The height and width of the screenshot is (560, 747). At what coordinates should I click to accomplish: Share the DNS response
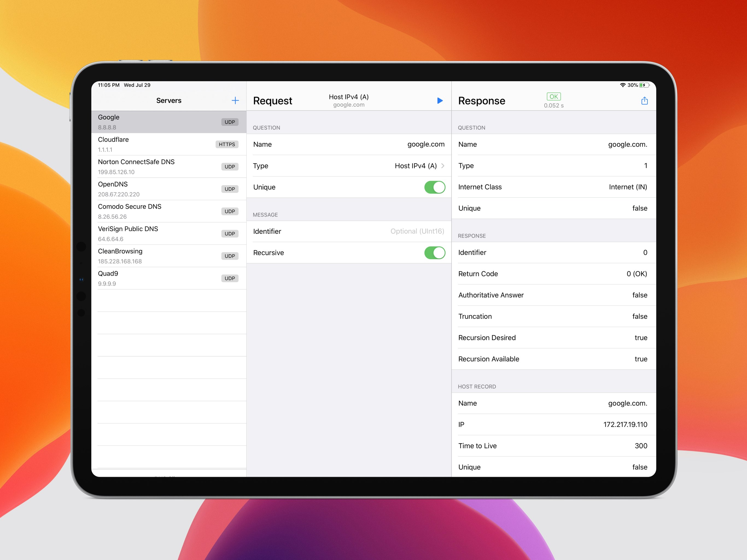pyautogui.click(x=644, y=100)
